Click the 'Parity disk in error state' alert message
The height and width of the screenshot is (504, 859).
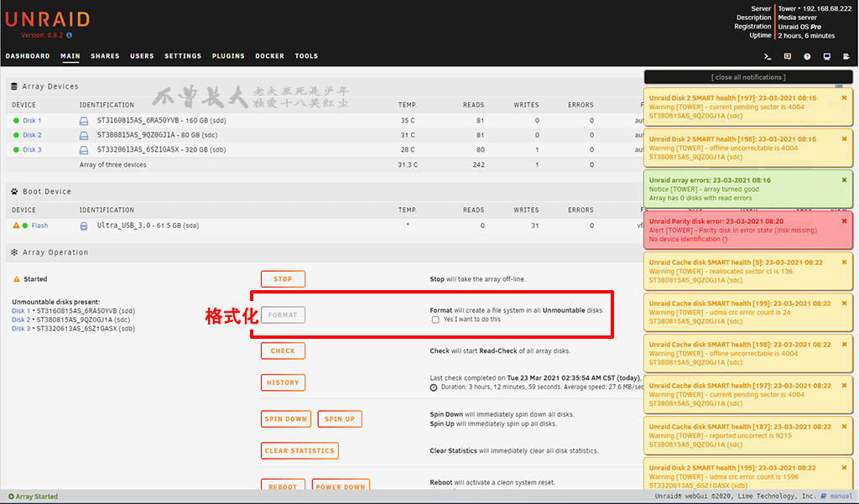click(x=732, y=231)
